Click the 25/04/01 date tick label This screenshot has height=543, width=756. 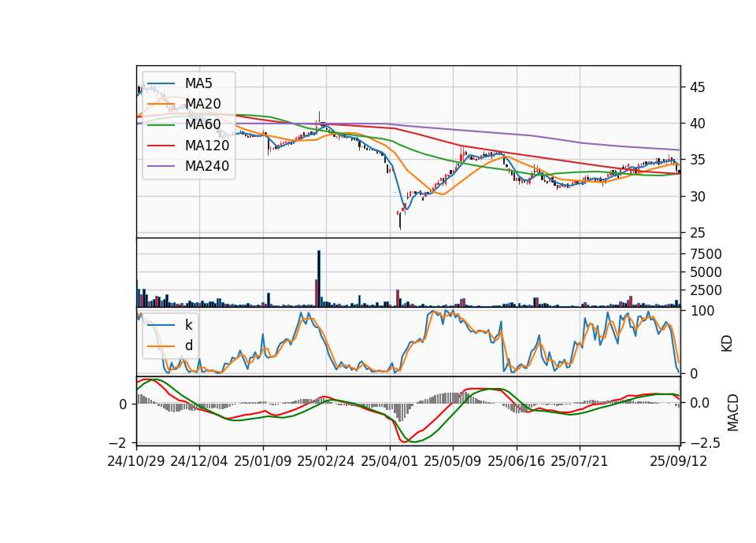pyautogui.click(x=390, y=462)
